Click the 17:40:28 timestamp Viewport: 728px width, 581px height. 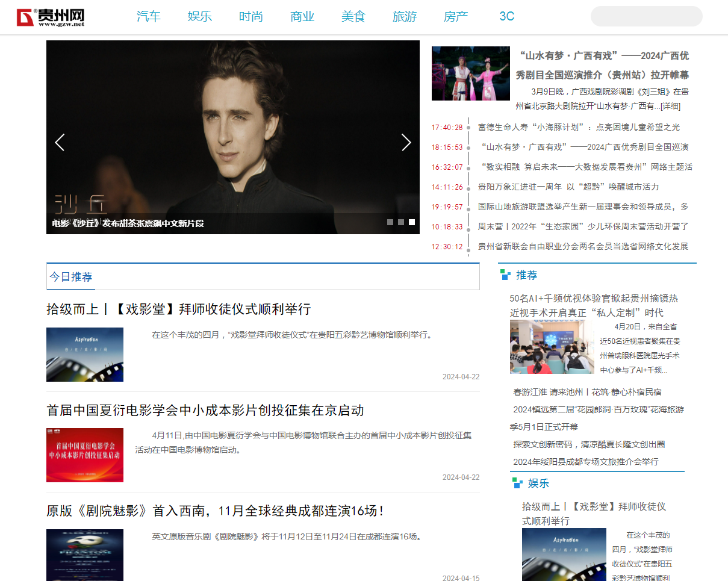pyautogui.click(x=447, y=128)
